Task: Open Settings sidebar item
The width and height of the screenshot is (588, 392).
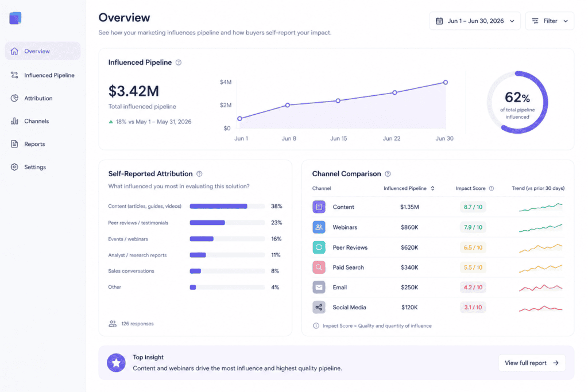Action: [x=42, y=167]
